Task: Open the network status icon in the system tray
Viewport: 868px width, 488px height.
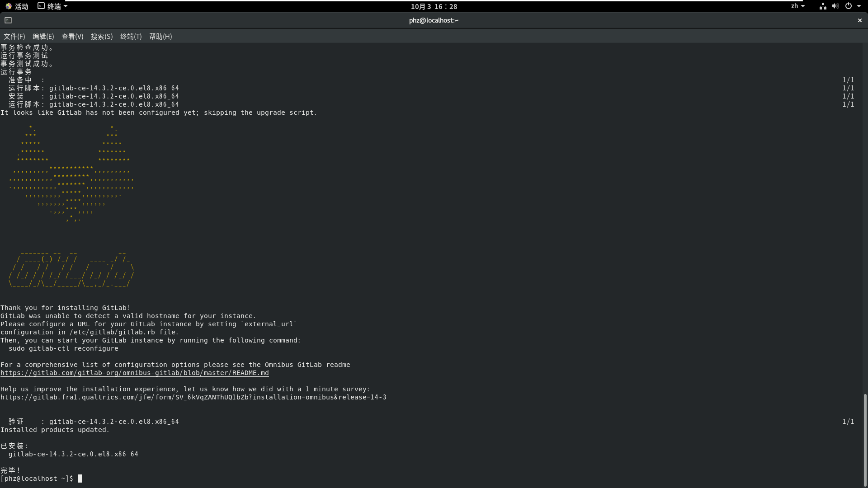Action: (x=823, y=6)
